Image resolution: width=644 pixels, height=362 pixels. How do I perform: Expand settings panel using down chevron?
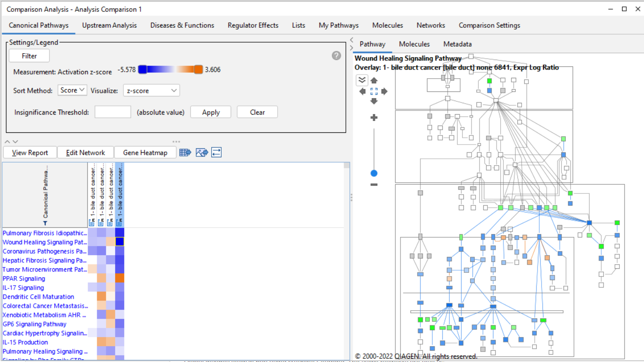[15, 142]
